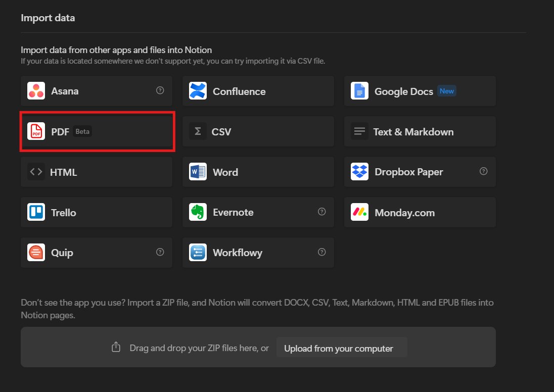Choose the Asana import option
Screen dimensions: 554x392
click(97, 91)
